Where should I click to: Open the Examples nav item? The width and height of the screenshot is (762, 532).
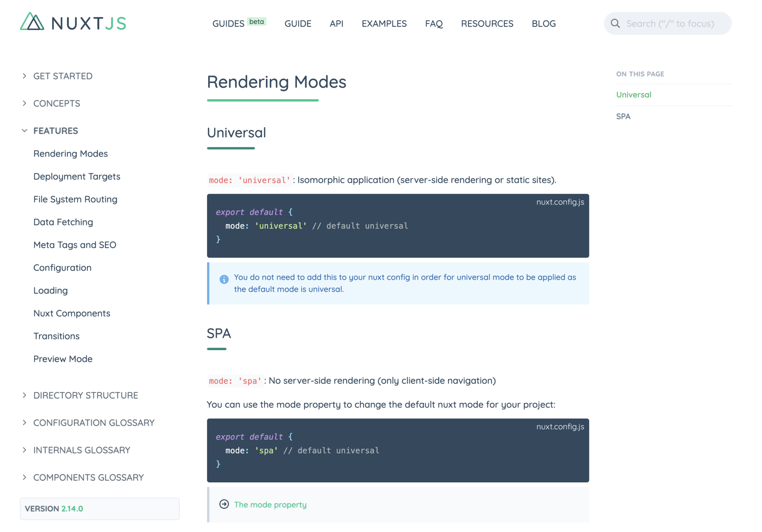coord(384,24)
